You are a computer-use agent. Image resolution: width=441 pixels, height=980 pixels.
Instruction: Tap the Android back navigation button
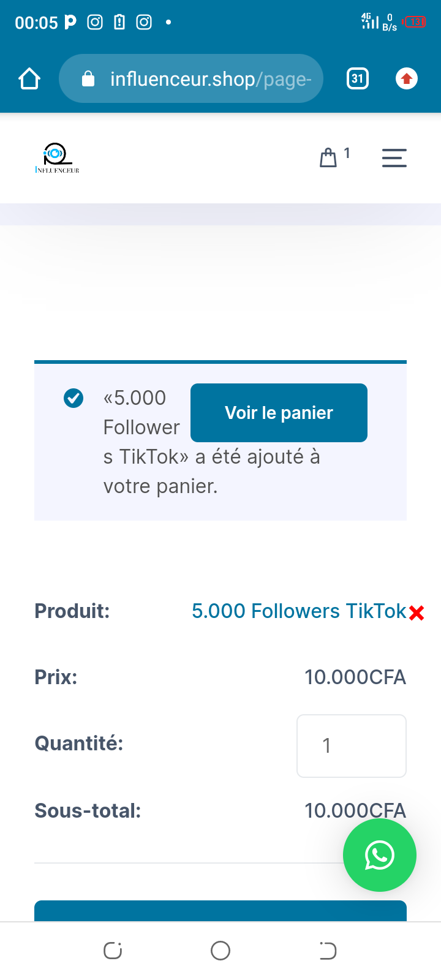pyautogui.click(x=328, y=951)
